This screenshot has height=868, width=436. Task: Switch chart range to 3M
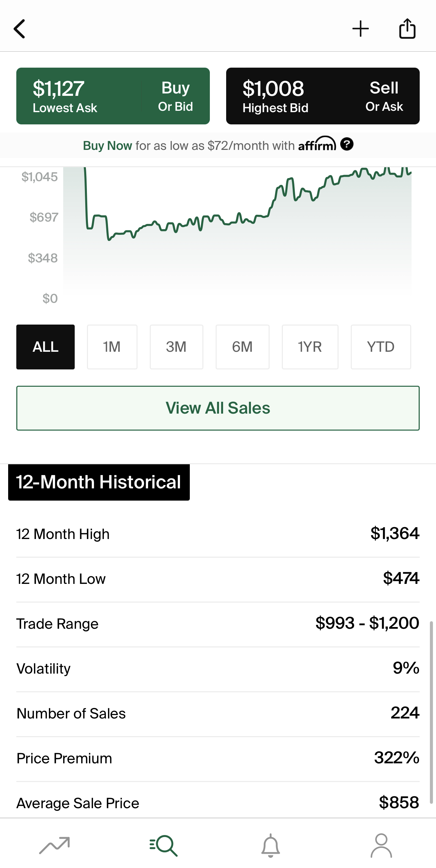pos(176,347)
